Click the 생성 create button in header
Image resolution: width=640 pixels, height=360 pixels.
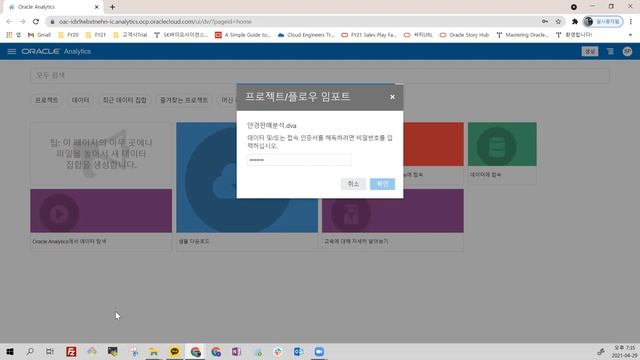pos(590,51)
